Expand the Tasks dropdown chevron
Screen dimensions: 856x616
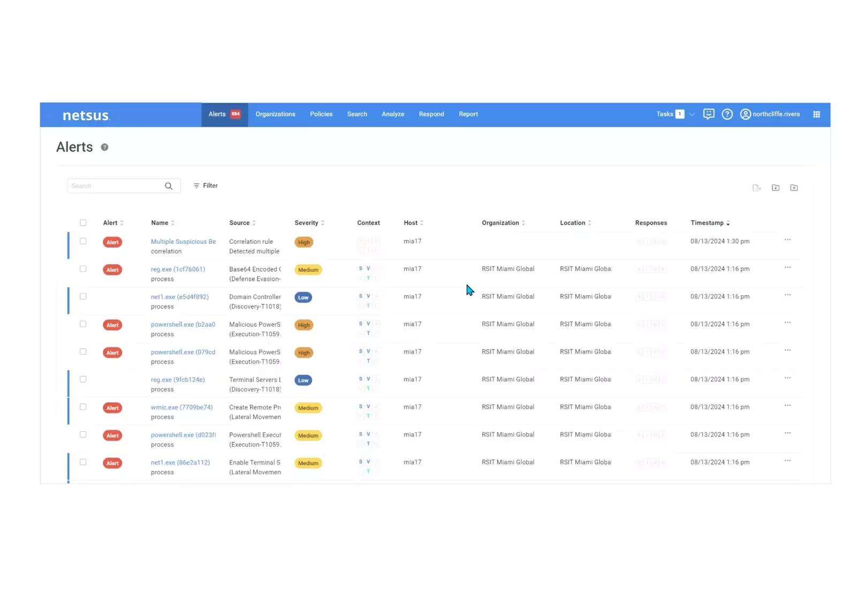click(x=692, y=114)
